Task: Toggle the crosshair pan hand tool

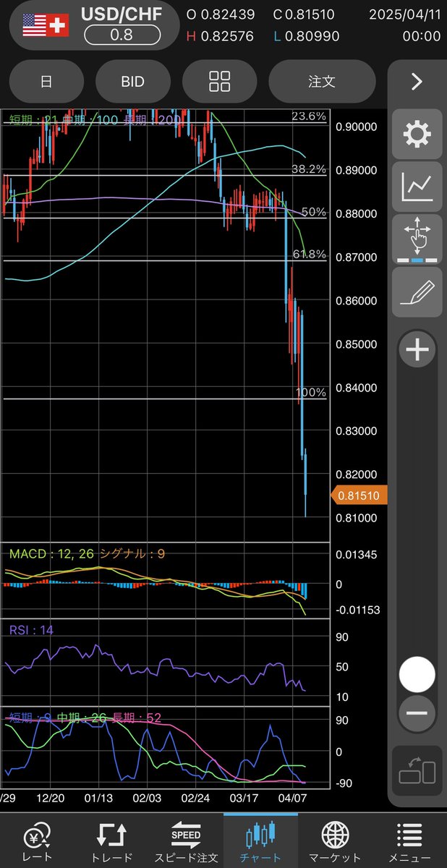Action: [417, 239]
